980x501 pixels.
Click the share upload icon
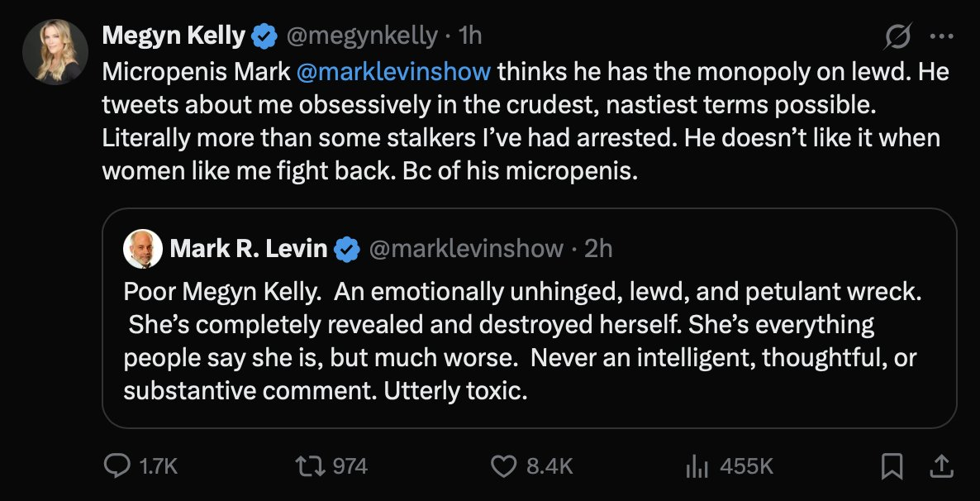coord(940,466)
